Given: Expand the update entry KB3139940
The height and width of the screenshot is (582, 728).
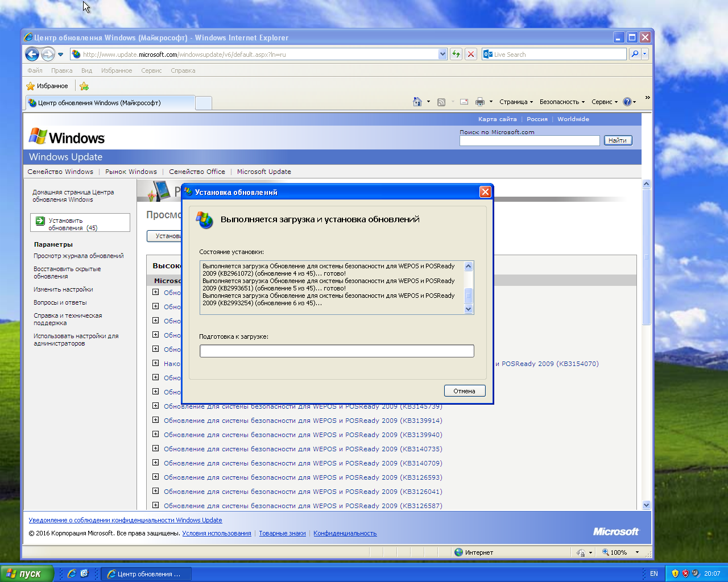Looking at the screenshot, I should (155, 434).
